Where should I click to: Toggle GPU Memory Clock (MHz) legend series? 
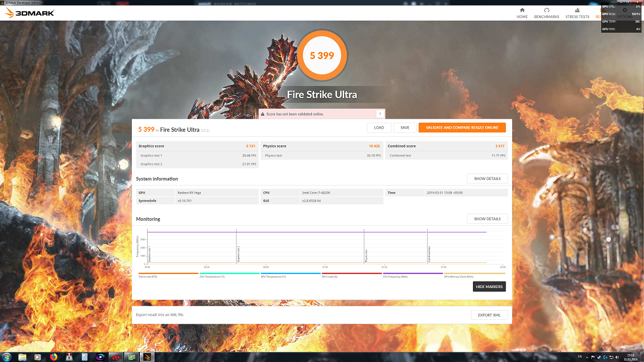(474, 275)
